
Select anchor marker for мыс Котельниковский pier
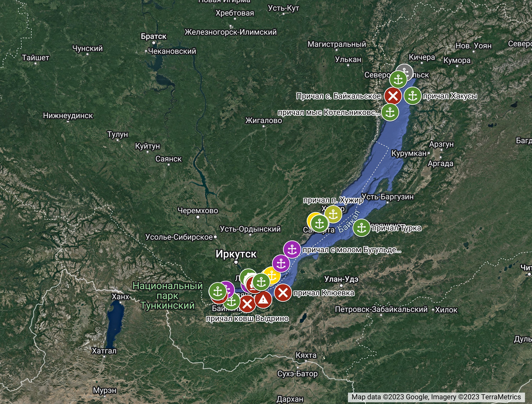pyautogui.click(x=390, y=112)
